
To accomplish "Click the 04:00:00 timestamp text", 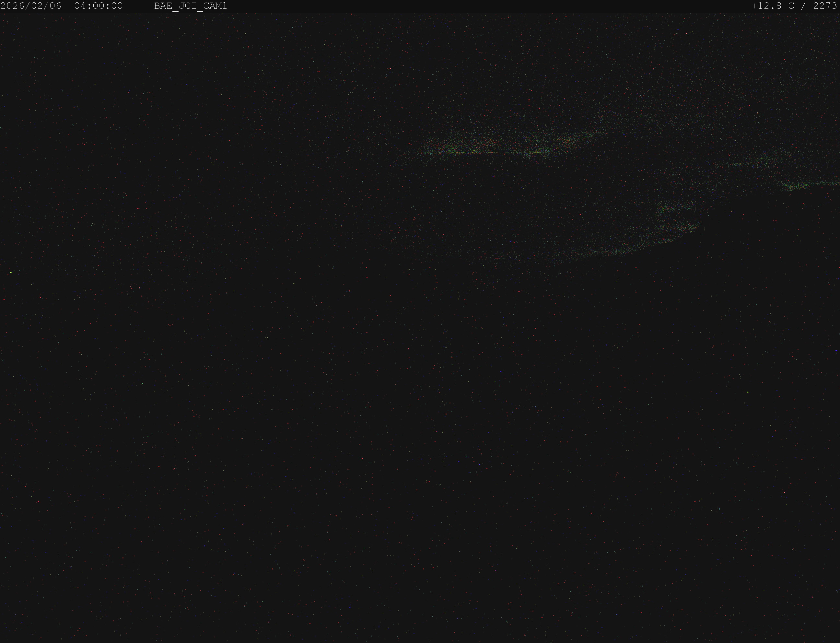I will pos(99,6).
